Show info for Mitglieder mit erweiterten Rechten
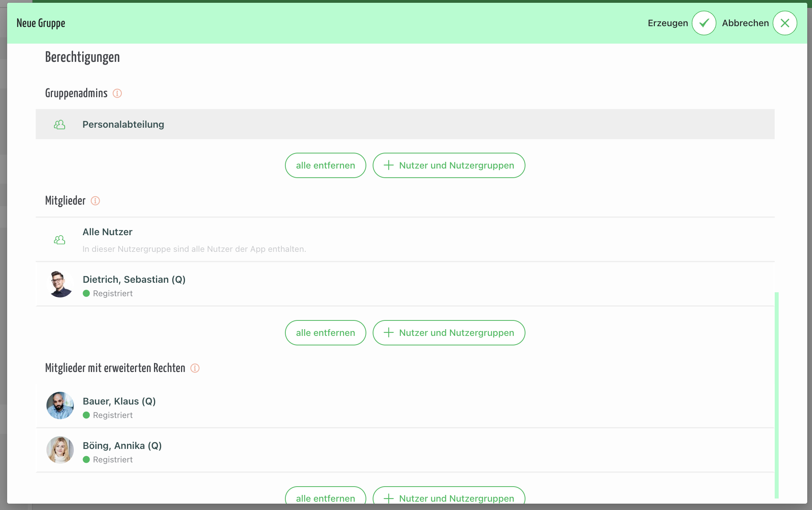The width and height of the screenshot is (812, 510). coord(195,368)
